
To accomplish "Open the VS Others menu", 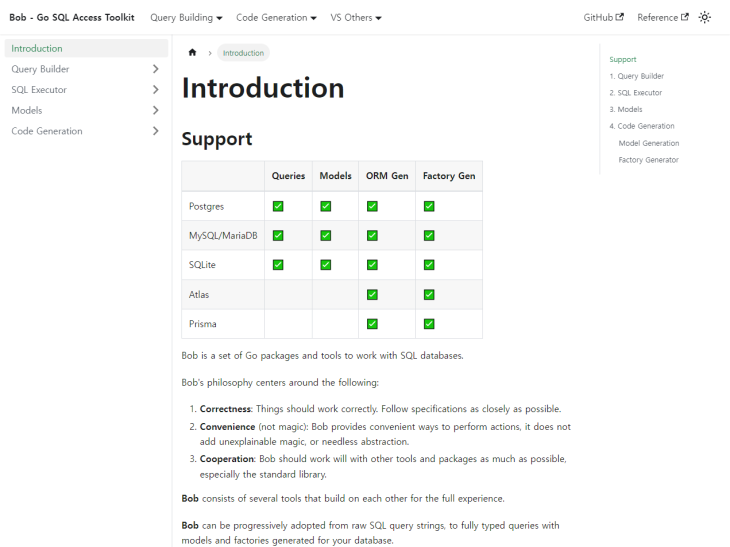I will tap(356, 17).
